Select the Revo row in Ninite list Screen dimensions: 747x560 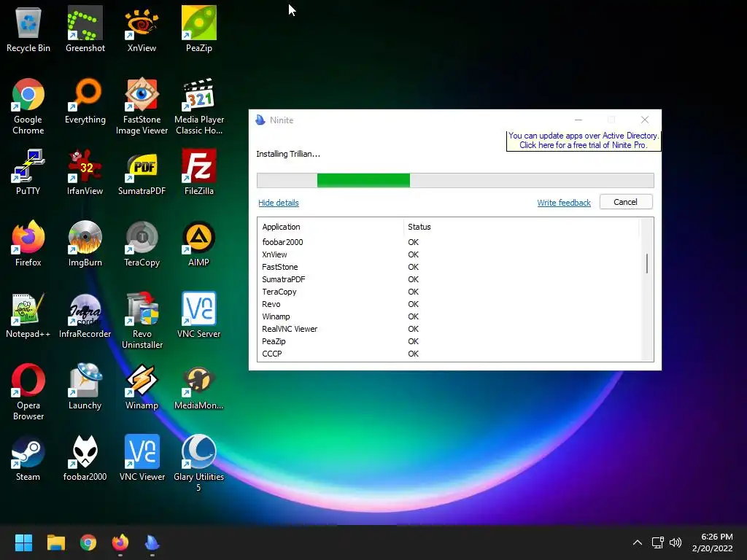(x=449, y=304)
